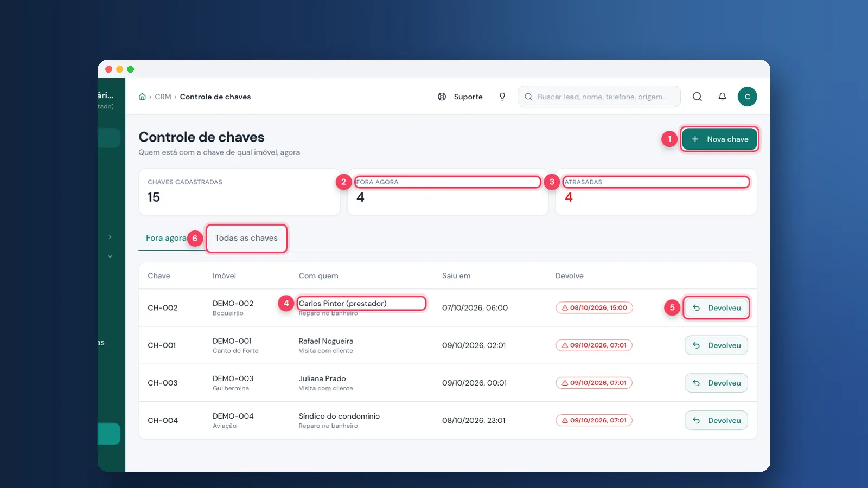Click overdue badge 08/10/2026, 15:00
The image size is (868, 488).
pyautogui.click(x=594, y=308)
